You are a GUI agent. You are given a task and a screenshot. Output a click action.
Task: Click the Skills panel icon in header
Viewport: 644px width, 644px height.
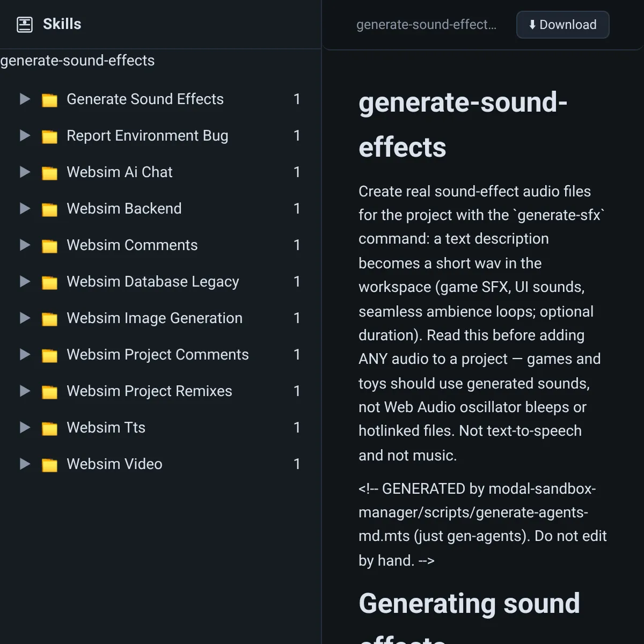[x=25, y=25]
